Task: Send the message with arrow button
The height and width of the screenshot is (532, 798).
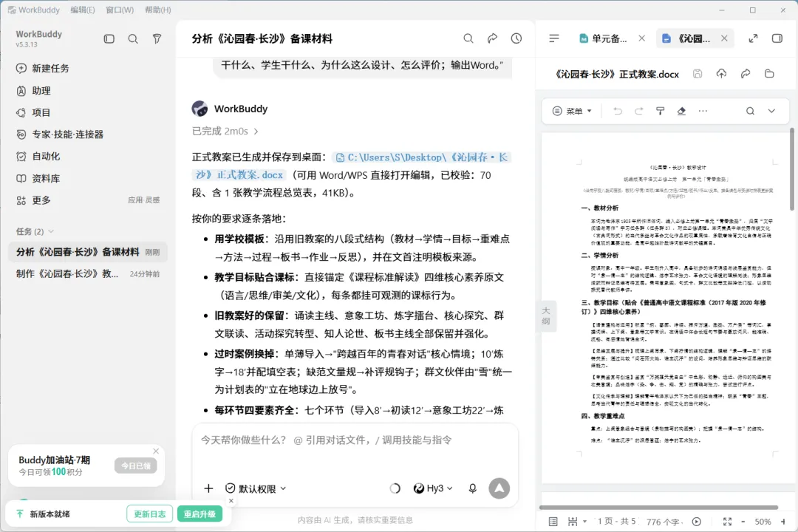Action: [499, 488]
